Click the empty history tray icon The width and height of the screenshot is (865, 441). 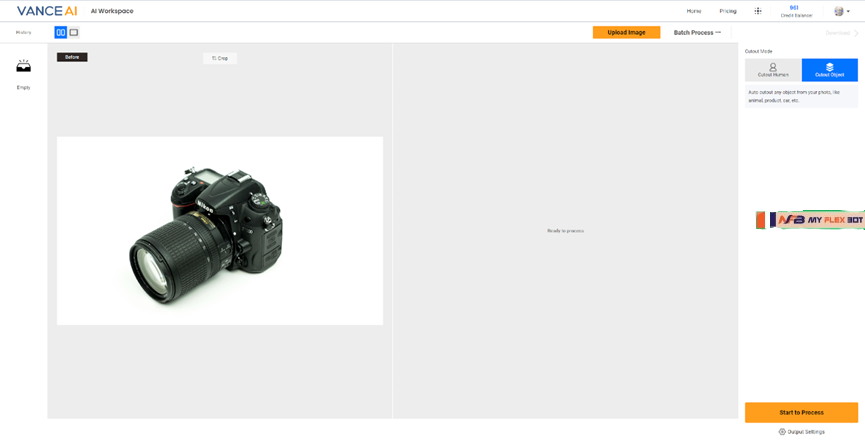[x=23, y=67]
